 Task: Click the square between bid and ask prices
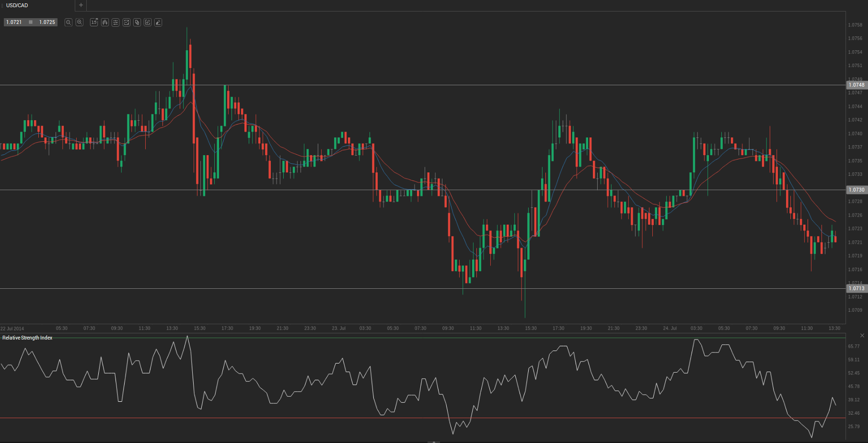point(31,23)
